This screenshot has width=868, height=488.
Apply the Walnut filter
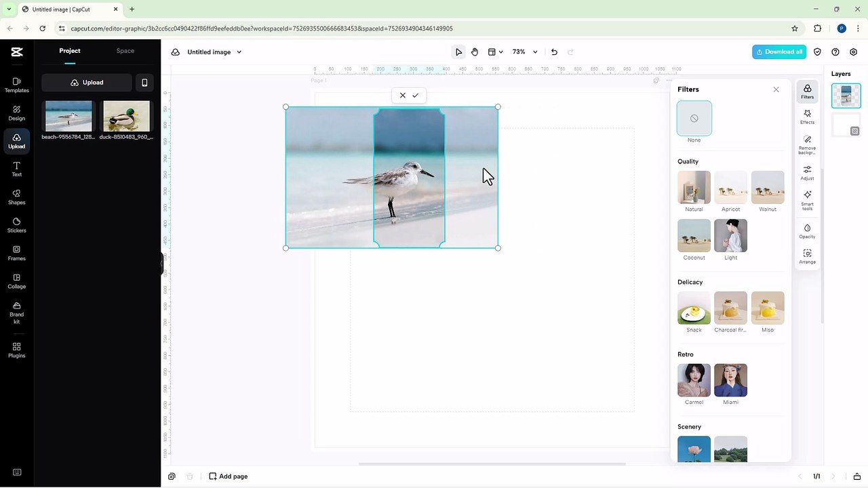point(768,188)
